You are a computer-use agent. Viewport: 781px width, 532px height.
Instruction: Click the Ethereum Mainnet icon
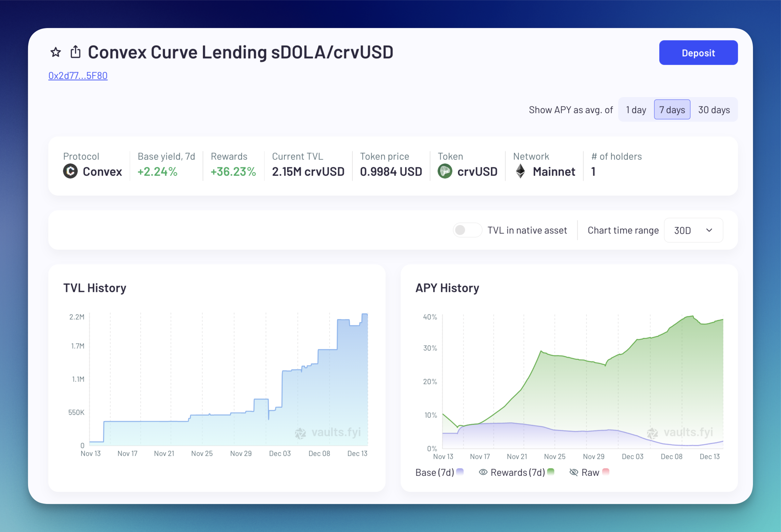520,171
